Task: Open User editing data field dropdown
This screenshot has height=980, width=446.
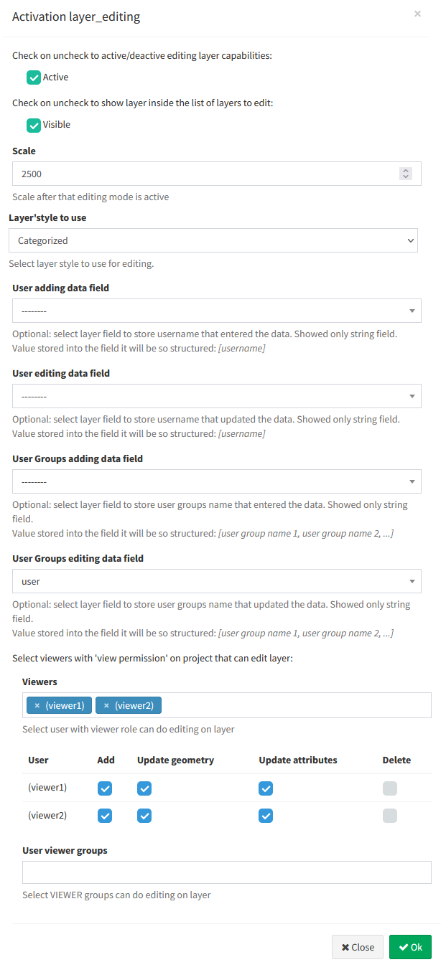Action: point(217,396)
